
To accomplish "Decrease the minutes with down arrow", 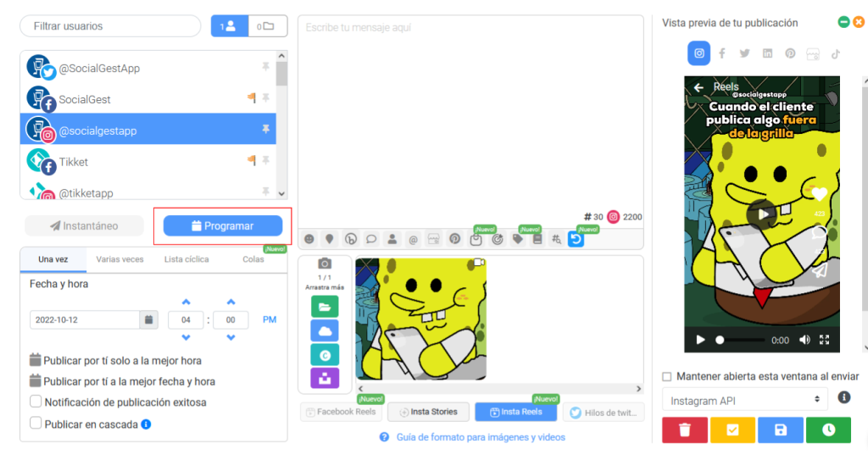I will pos(231,338).
